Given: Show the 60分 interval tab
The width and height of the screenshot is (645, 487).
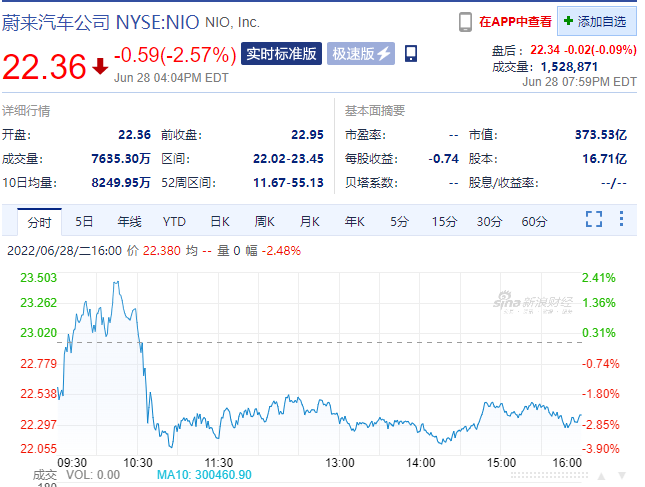Looking at the screenshot, I should pyautogui.click(x=534, y=222).
